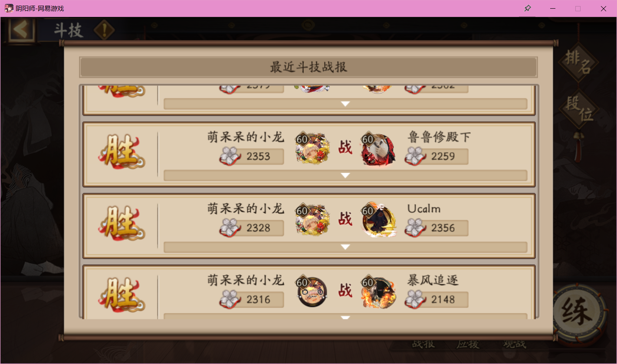Screen dimensions: 617x364
Task: Switch to the 观战 spectate tab
Action: click(514, 344)
